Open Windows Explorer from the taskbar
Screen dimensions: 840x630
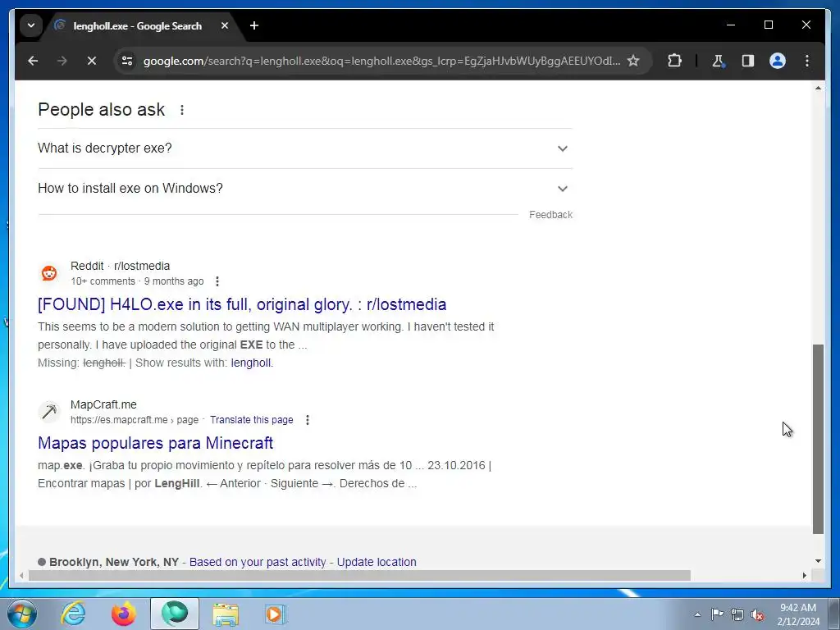(226, 614)
